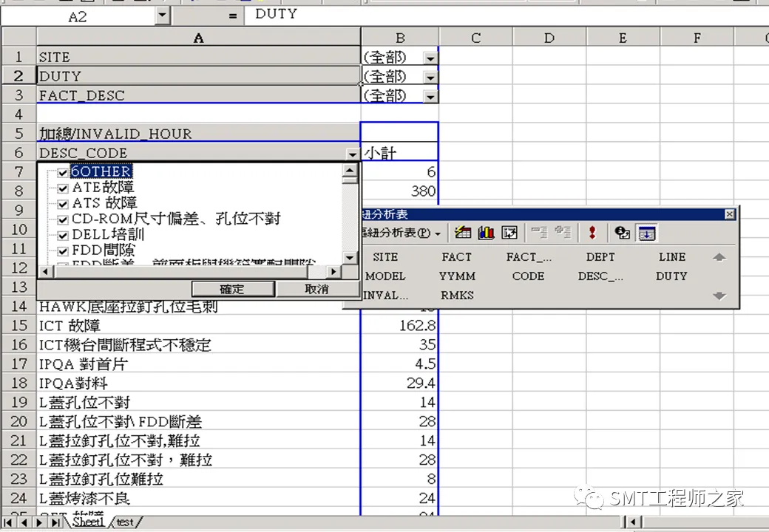Uncheck the ATE故障 item checkbox
This screenshot has height=532, width=769.
click(x=63, y=188)
